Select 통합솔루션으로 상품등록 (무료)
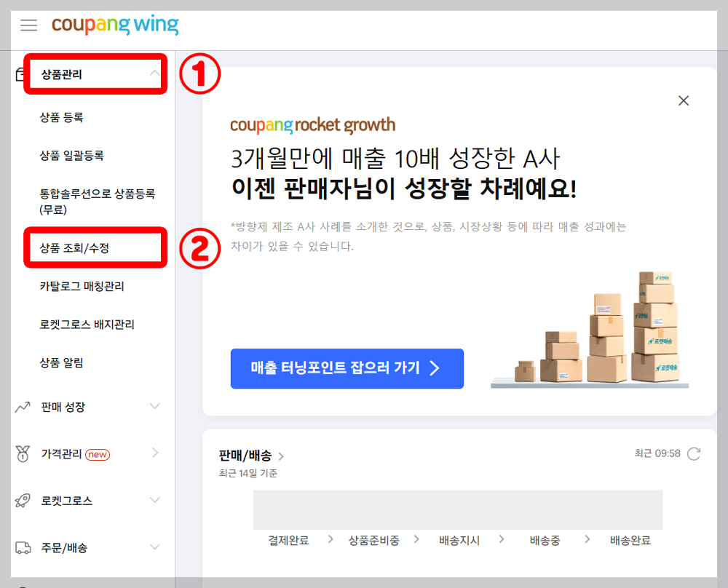The width and height of the screenshot is (728, 588). 98,202
